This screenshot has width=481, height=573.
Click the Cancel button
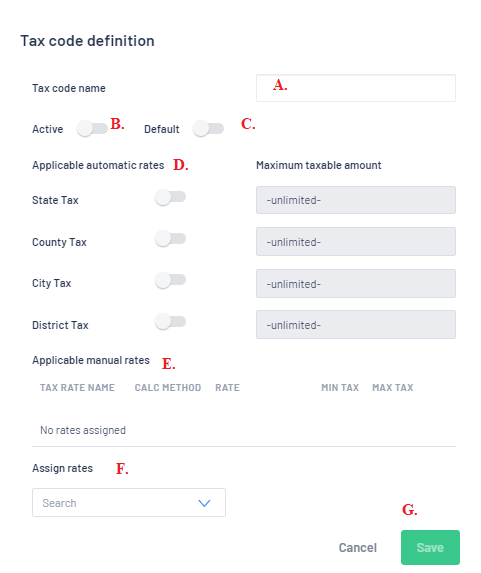click(x=357, y=547)
